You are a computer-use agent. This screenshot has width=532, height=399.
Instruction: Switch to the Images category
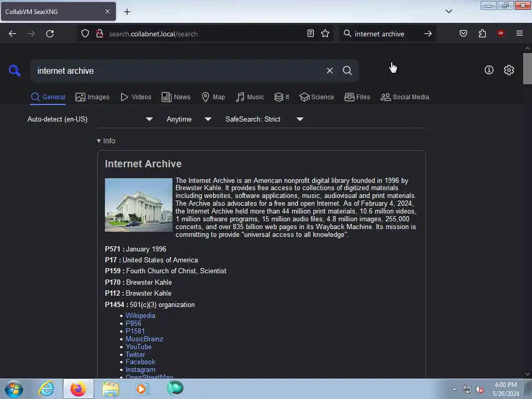point(92,97)
